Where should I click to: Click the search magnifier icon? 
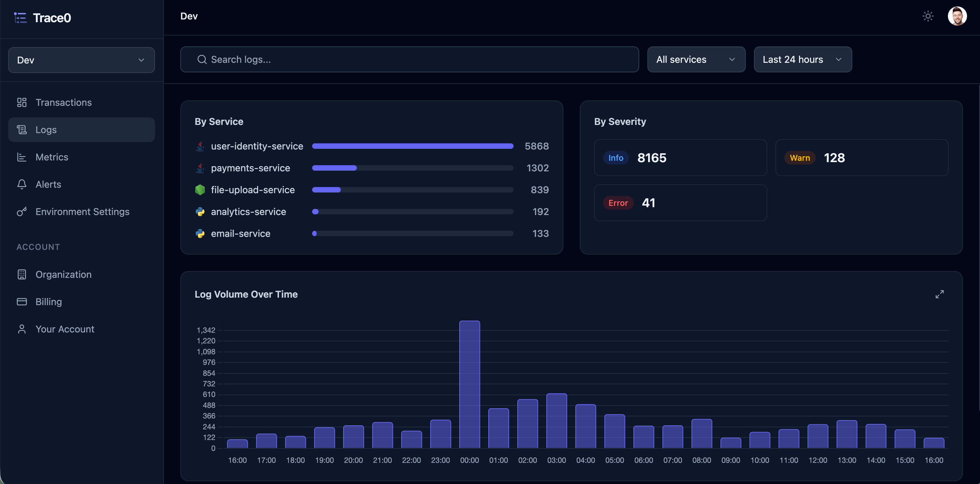[x=202, y=59]
